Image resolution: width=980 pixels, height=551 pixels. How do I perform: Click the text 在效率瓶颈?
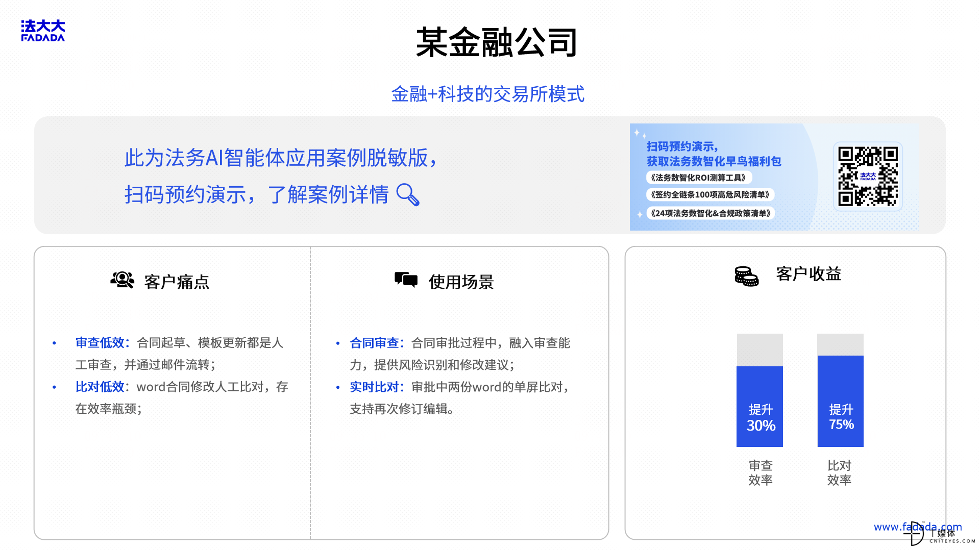coord(106,409)
